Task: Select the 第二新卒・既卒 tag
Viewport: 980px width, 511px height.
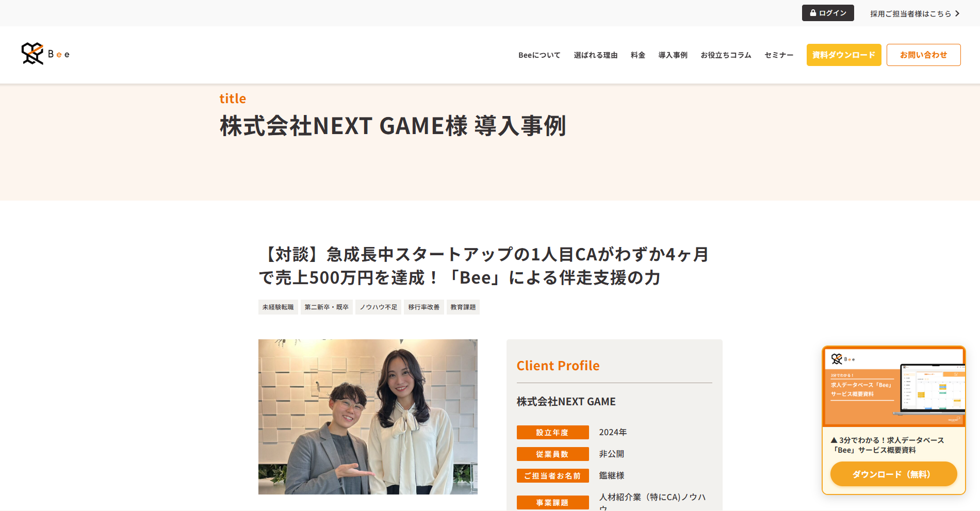Action: coord(326,307)
